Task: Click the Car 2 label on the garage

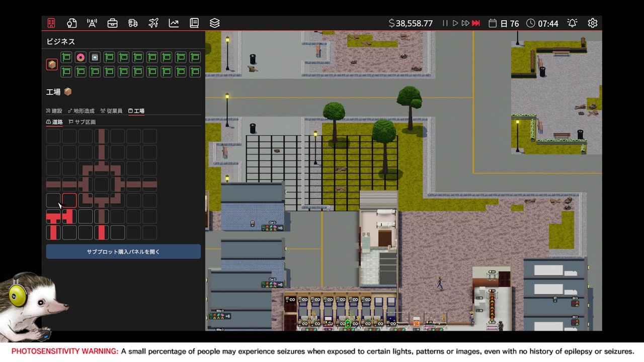Action: 273,279
